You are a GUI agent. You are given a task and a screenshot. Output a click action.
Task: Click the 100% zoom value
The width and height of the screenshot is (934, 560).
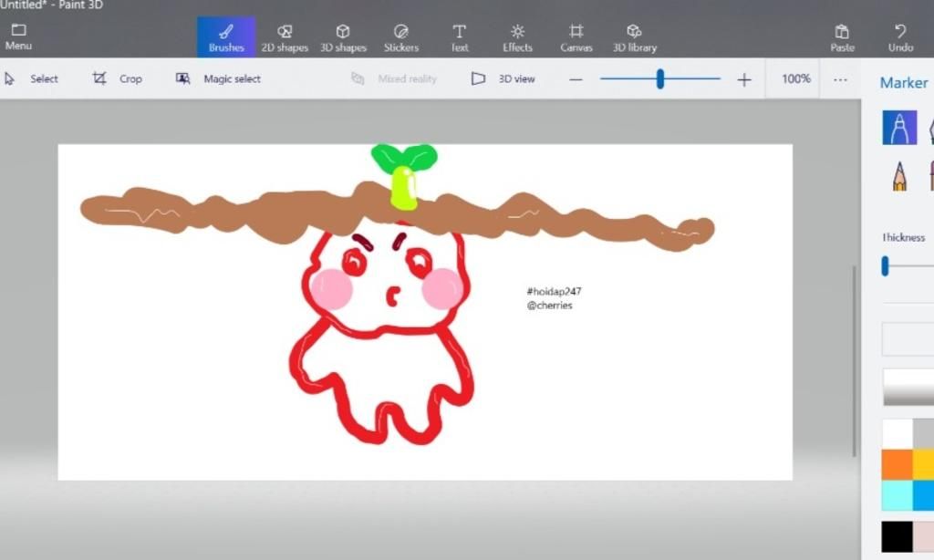pos(795,78)
